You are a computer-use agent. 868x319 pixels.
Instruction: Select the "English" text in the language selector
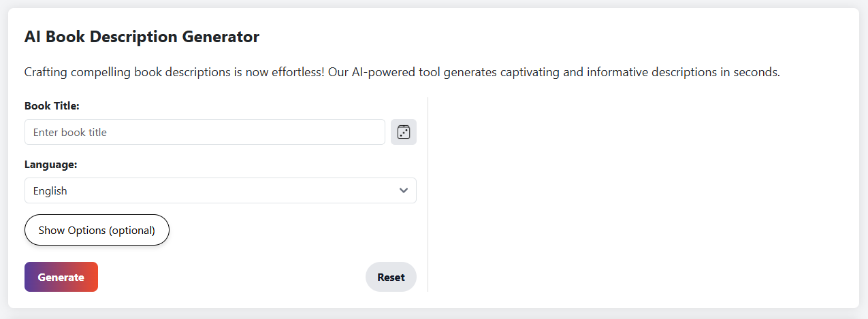point(50,191)
